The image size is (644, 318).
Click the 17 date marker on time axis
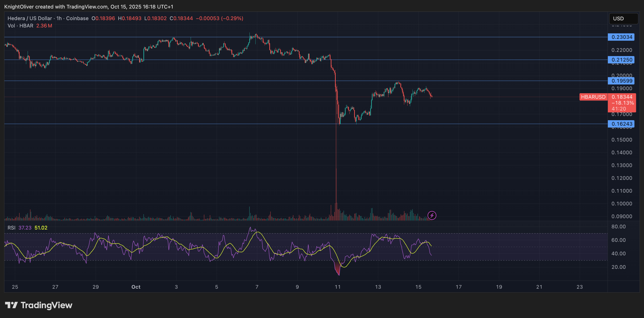tap(459, 287)
